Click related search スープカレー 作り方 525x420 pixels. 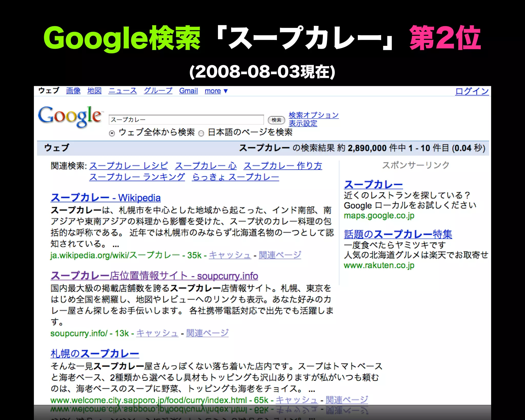(283, 166)
